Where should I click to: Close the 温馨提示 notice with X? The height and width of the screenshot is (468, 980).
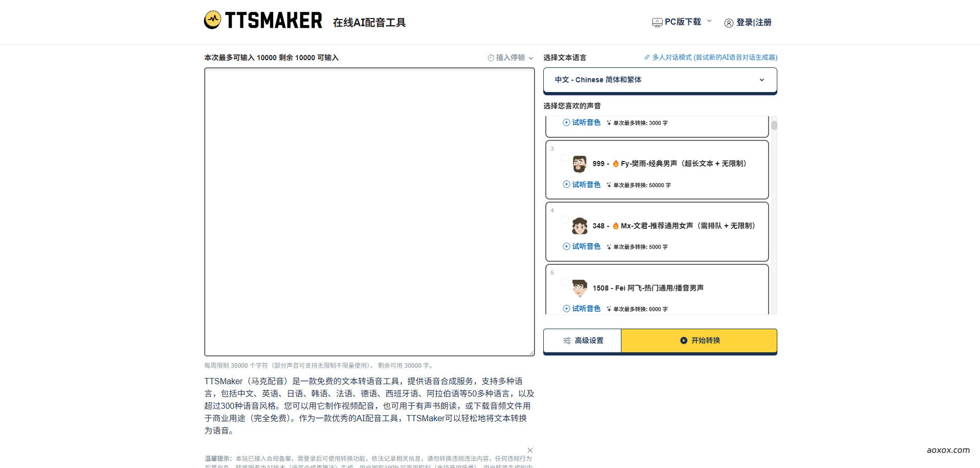(530, 450)
